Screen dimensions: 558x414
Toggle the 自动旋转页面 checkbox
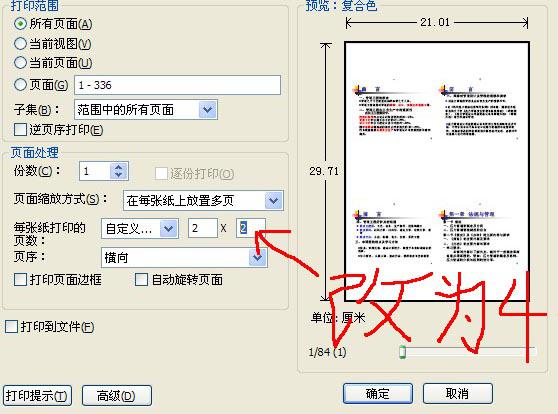pos(141,279)
